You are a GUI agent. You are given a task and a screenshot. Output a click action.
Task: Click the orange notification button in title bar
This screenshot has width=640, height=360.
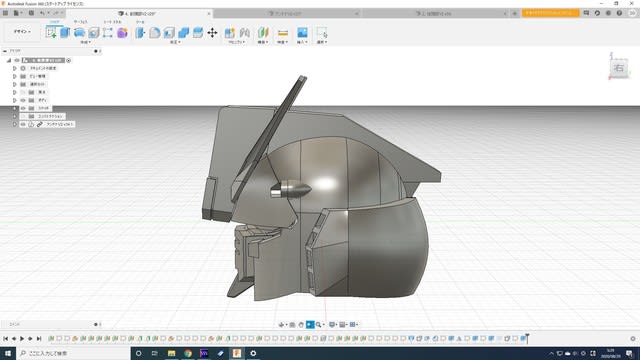coord(550,13)
